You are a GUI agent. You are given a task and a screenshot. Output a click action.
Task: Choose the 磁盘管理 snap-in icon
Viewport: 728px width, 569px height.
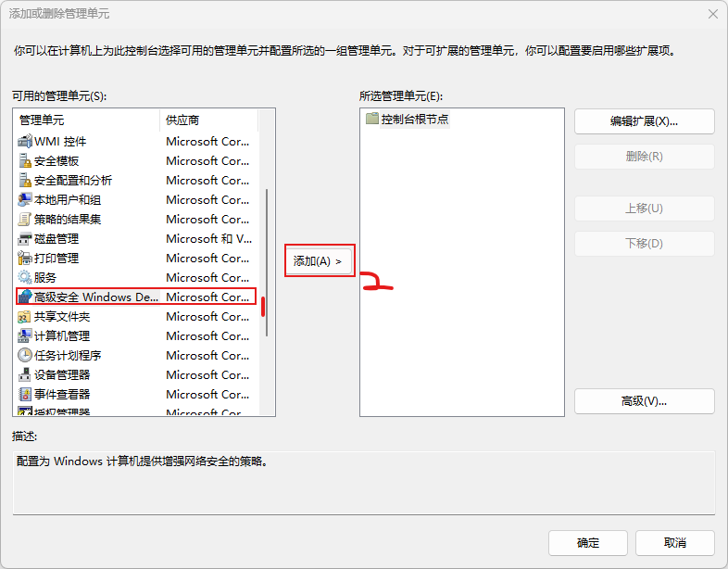[x=25, y=239]
